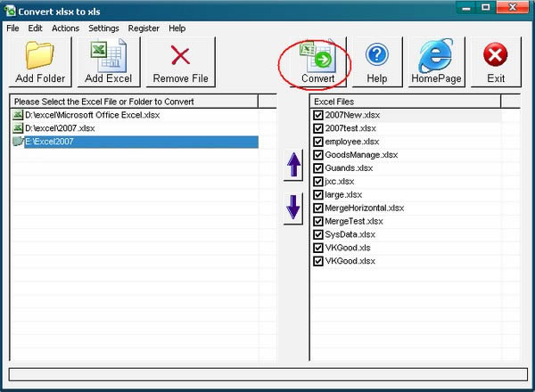Close the Convert xlsx to xls window
This screenshot has height=392, width=535.
pos(513,7)
